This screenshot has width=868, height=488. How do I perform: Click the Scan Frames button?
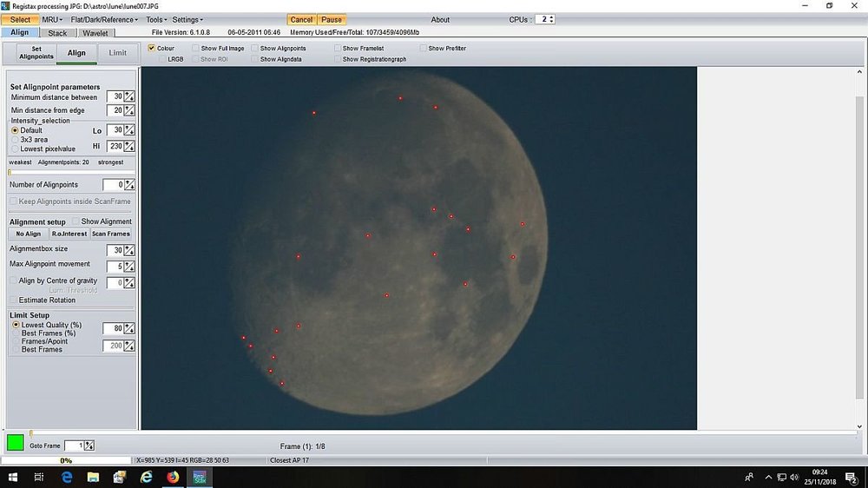click(x=111, y=234)
